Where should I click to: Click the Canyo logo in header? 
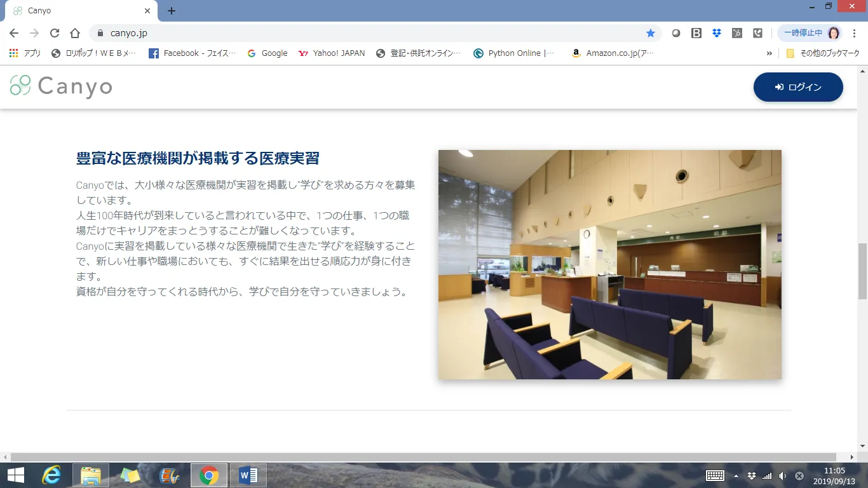click(x=61, y=86)
